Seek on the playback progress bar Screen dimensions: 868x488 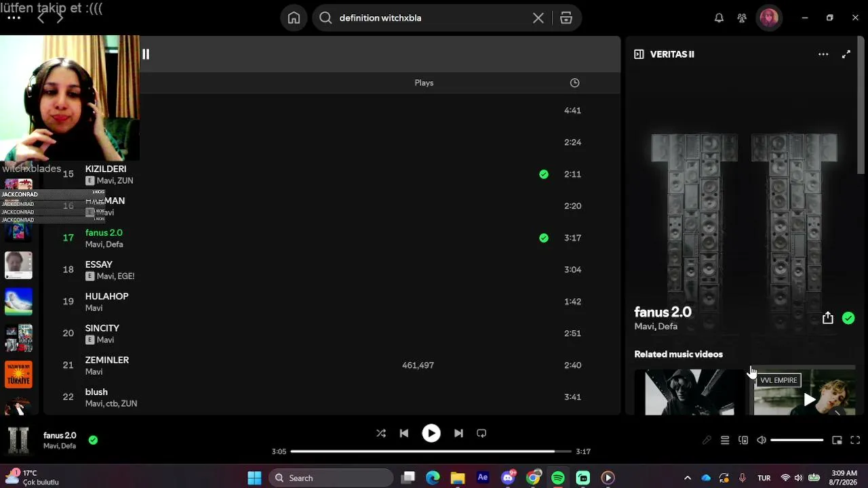pyautogui.click(x=431, y=451)
